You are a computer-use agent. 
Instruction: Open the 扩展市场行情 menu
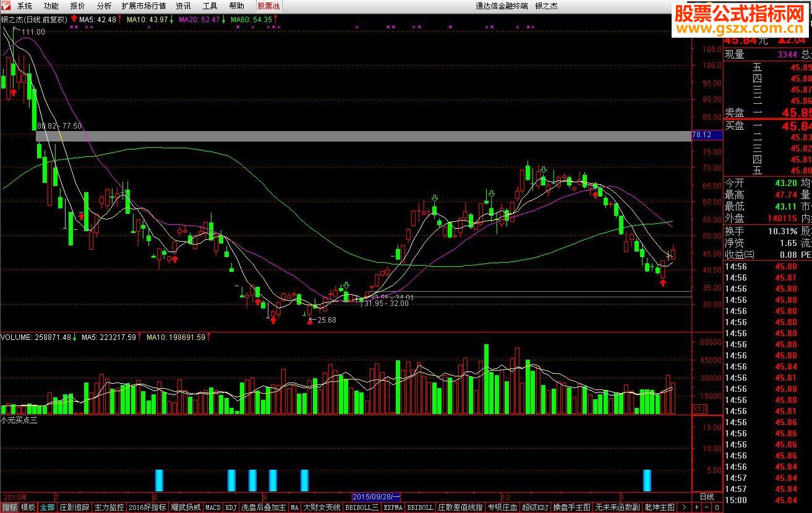(143, 6)
